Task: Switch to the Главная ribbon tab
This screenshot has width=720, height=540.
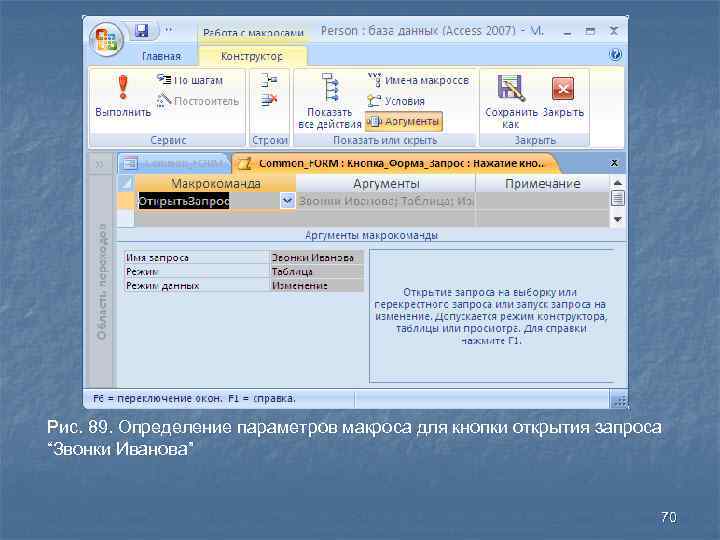Action: [161, 56]
